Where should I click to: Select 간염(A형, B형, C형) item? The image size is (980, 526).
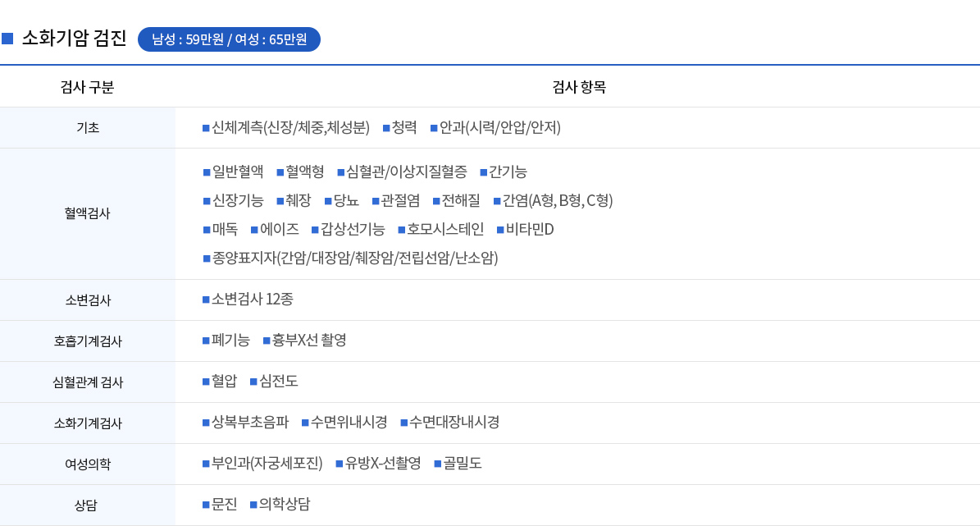coord(558,201)
